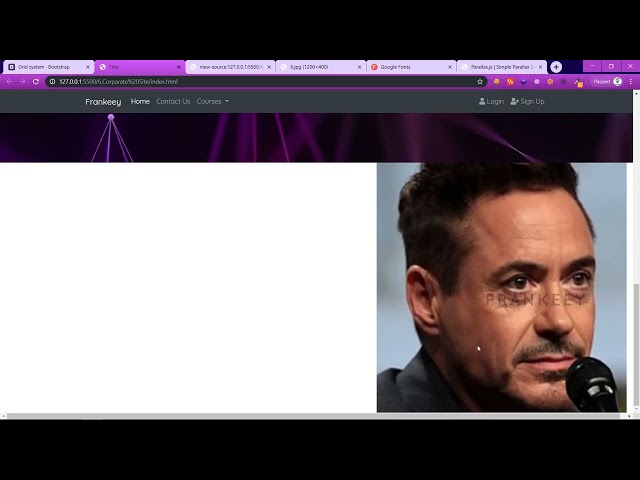Open the purple diamond extension icon
The image size is (640, 480).
coord(524,82)
